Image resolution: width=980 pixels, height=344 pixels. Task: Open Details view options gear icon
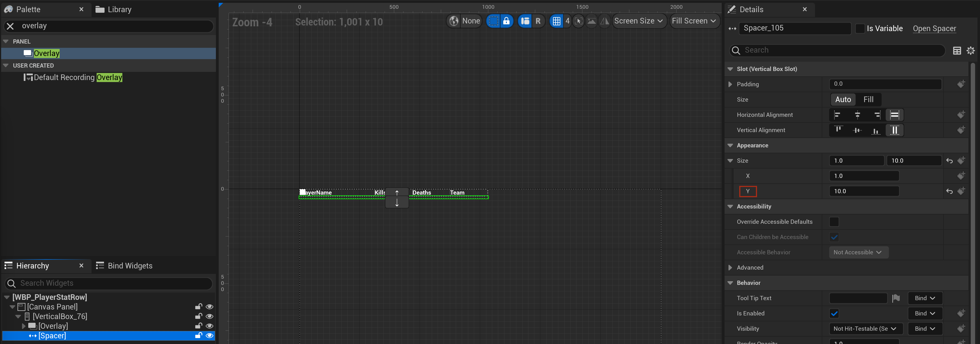click(970, 51)
